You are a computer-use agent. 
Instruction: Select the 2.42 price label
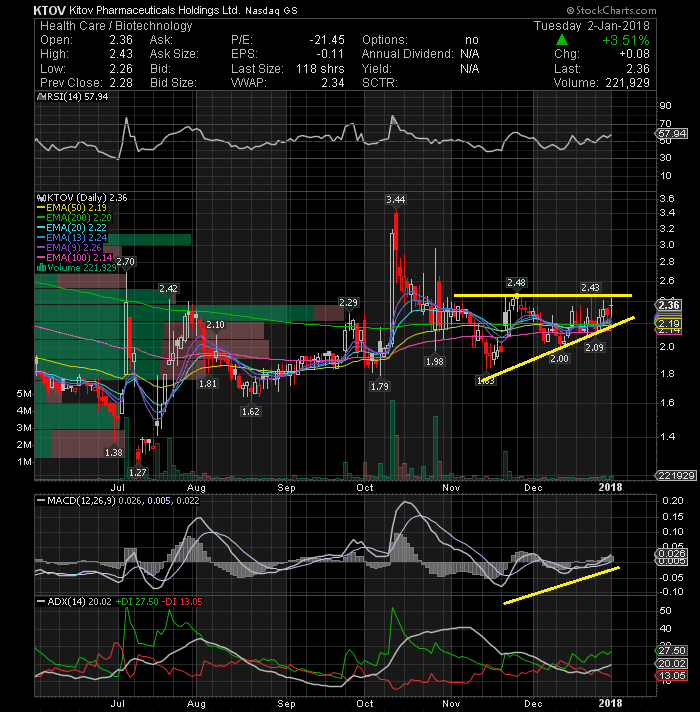[168, 288]
